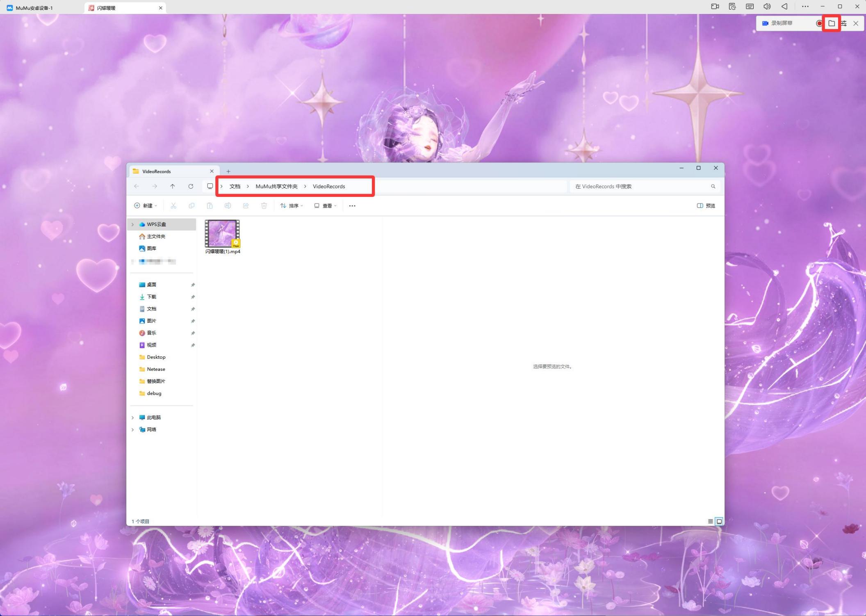Add a new Explorer tab
866x616 pixels.
point(228,171)
